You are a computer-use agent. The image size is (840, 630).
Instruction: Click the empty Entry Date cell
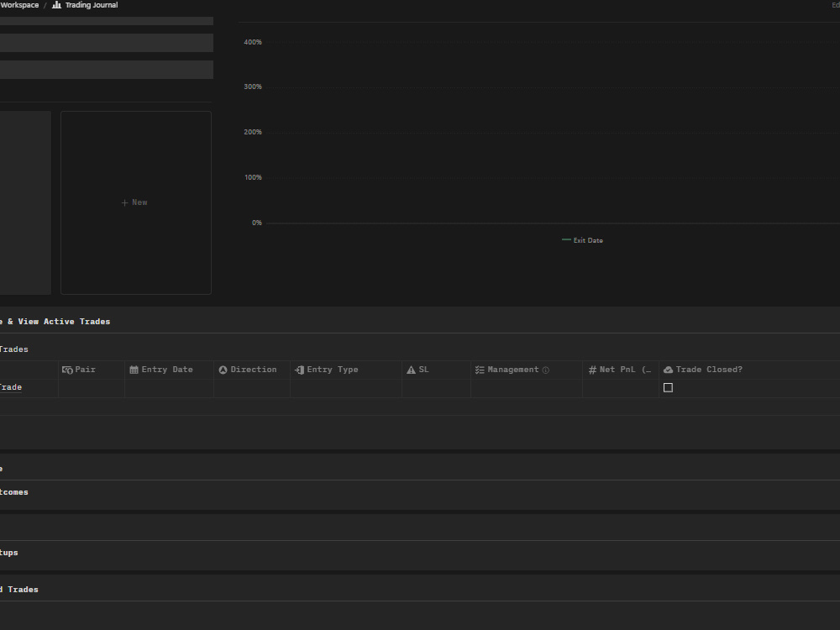pyautogui.click(x=170, y=388)
